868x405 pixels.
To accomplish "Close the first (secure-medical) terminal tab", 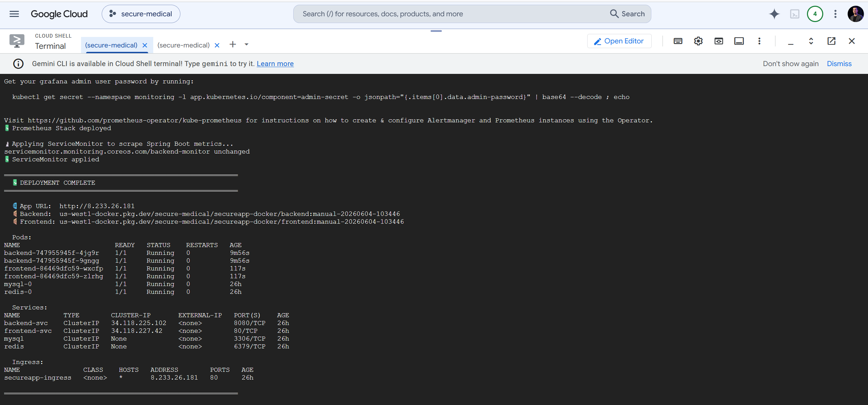I will click(x=145, y=45).
